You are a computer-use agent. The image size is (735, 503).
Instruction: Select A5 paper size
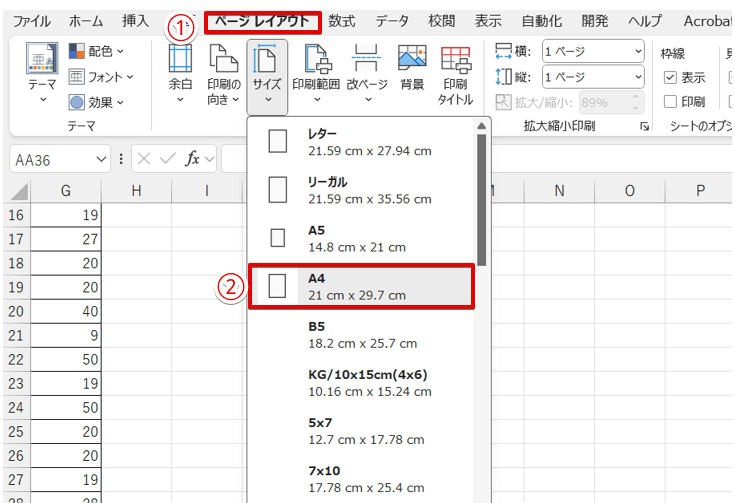tap(361, 238)
